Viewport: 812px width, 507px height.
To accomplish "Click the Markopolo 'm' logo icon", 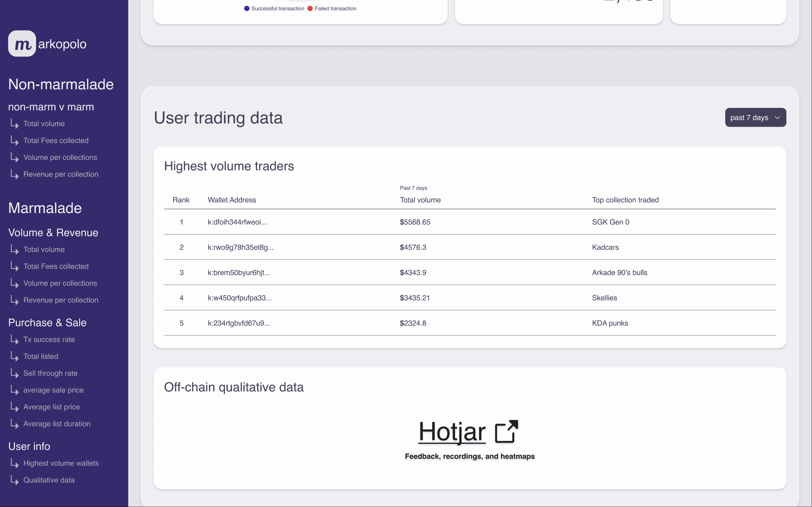I will [22, 44].
